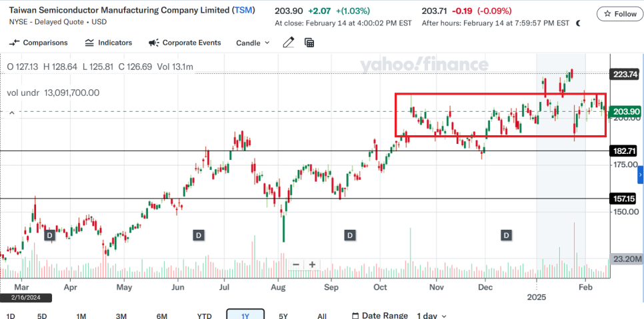Click the green 203.90 current price label
Screen dimensions: 644x319
pyautogui.click(x=625, y=111)
